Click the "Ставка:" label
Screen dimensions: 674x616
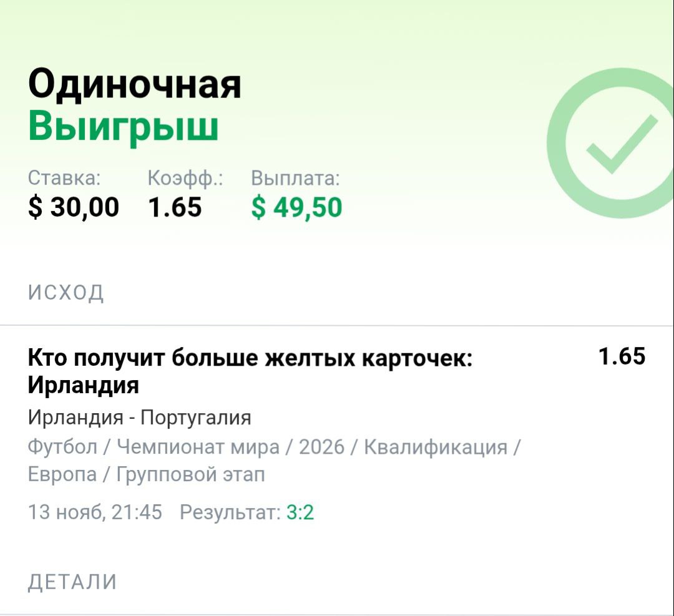tap(64, 178)
